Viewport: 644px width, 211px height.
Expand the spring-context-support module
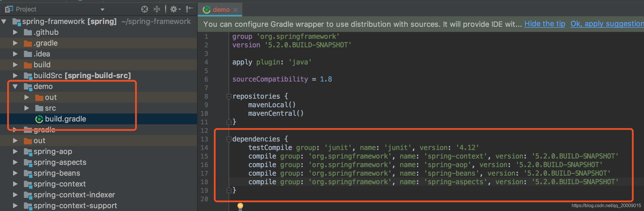tap(15, 206)
